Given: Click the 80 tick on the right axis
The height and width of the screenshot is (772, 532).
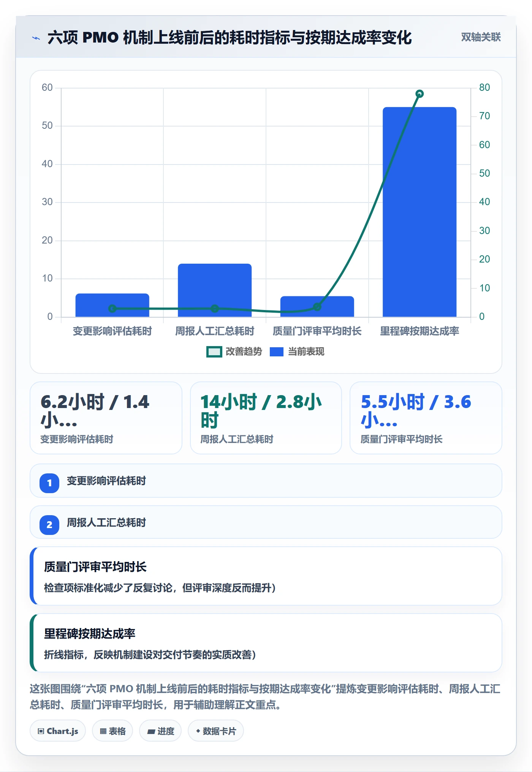Looking at the screenshot, I should coord(484,88).
